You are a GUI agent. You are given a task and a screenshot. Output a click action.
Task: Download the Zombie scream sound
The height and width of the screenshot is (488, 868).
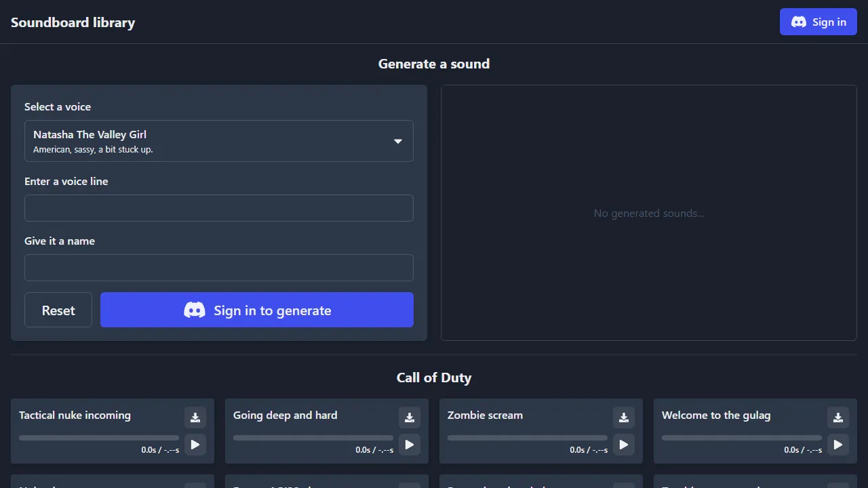click(x=623, y=418)
